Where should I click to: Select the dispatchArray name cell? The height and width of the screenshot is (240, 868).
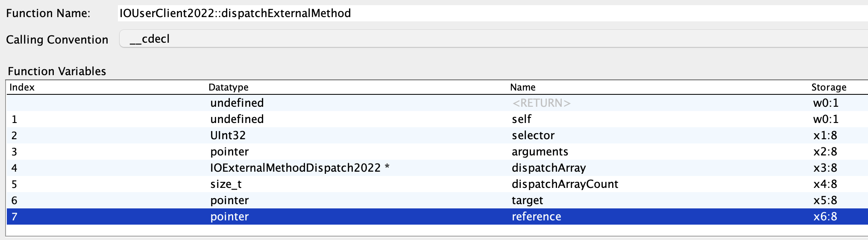(x=548, y=168)
